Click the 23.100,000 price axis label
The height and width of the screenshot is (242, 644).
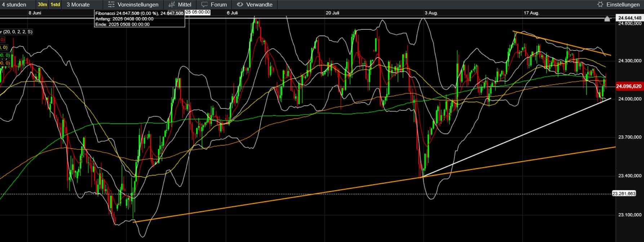point(630,215)
